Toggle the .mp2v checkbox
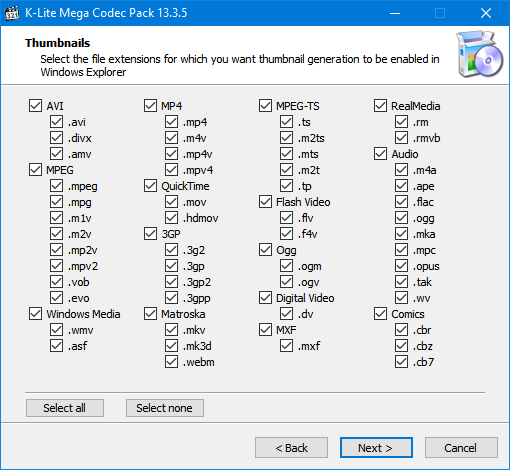The height and width of the screenshot is (470, 510). [56, 250]
